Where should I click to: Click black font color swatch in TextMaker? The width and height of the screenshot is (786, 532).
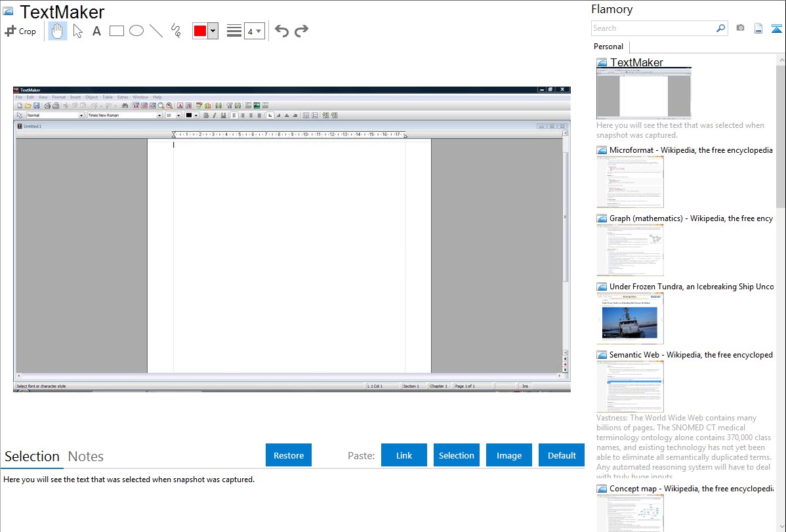[189, 115]
